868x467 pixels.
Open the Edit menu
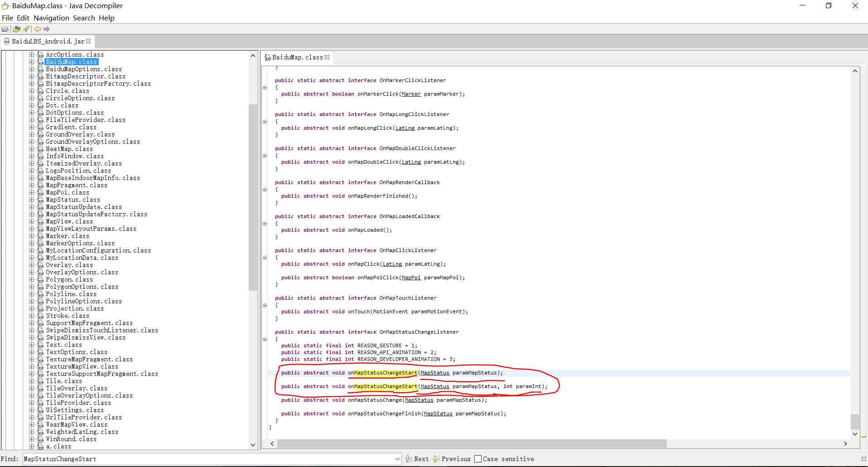(x=23, y=18)
